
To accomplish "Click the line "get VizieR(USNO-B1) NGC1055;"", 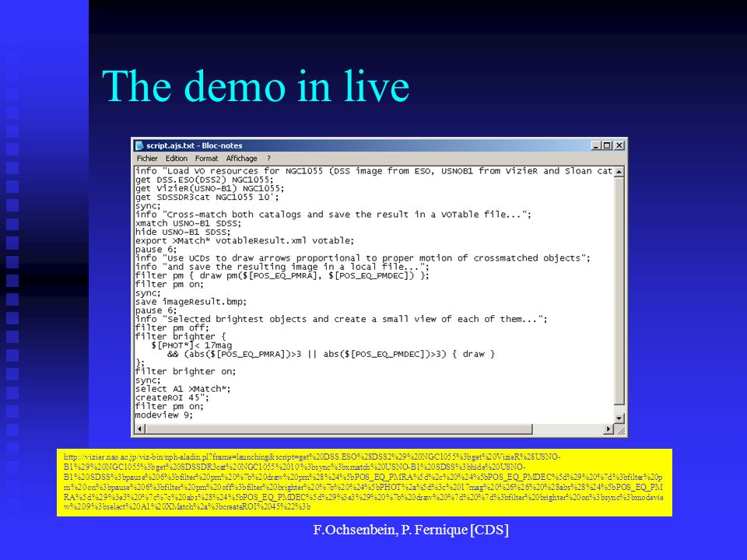I will (209, 188).
